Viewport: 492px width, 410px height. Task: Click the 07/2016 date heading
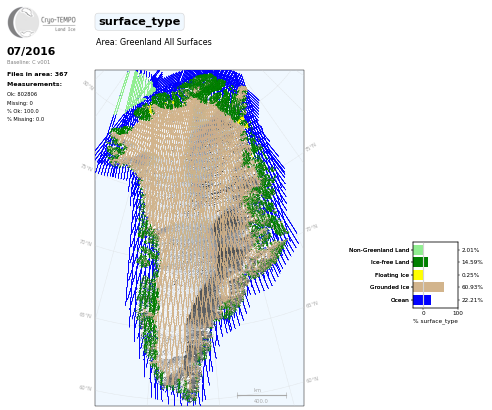(x=31, y=51)
